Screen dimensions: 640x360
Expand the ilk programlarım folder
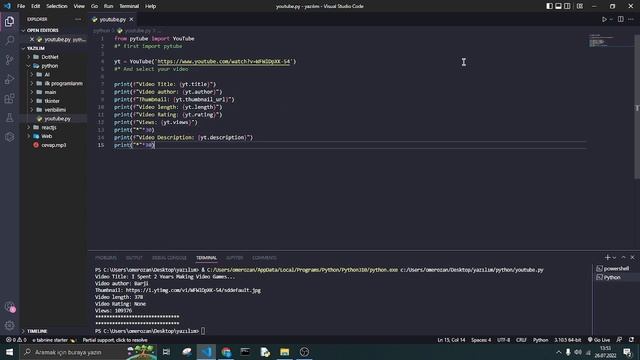pos(63,83)
